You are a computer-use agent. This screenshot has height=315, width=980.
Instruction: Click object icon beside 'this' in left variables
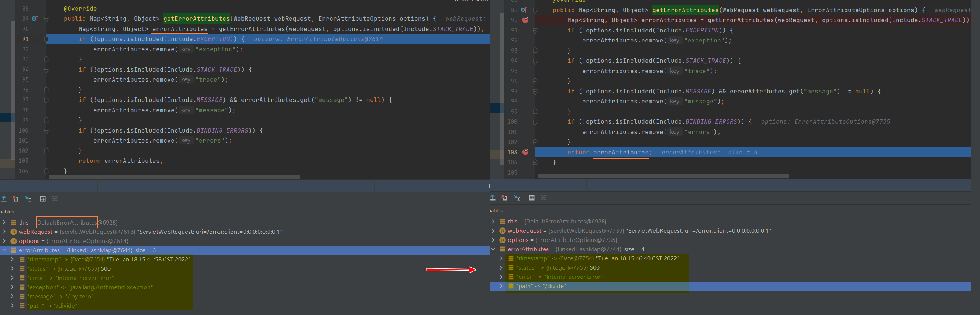point(14,222)
